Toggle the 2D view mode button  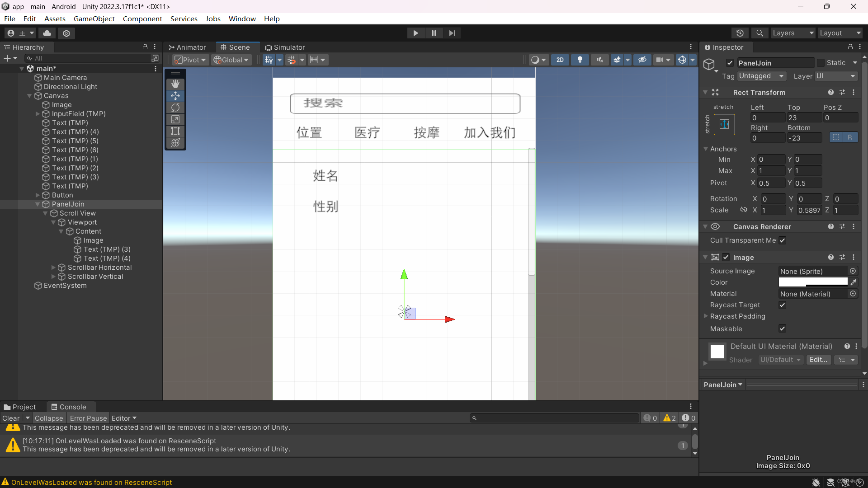560,60
